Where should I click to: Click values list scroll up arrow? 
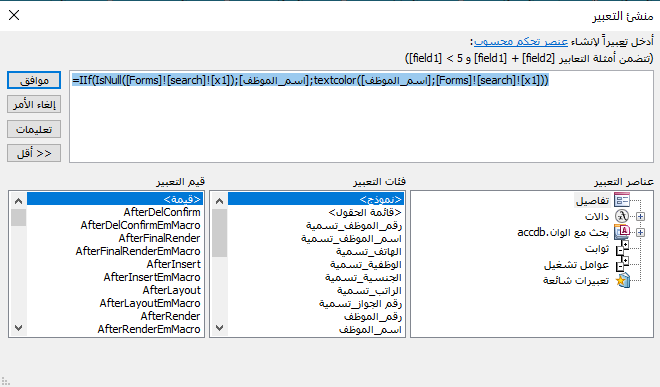pyautogui.click(x=19, y=201)
